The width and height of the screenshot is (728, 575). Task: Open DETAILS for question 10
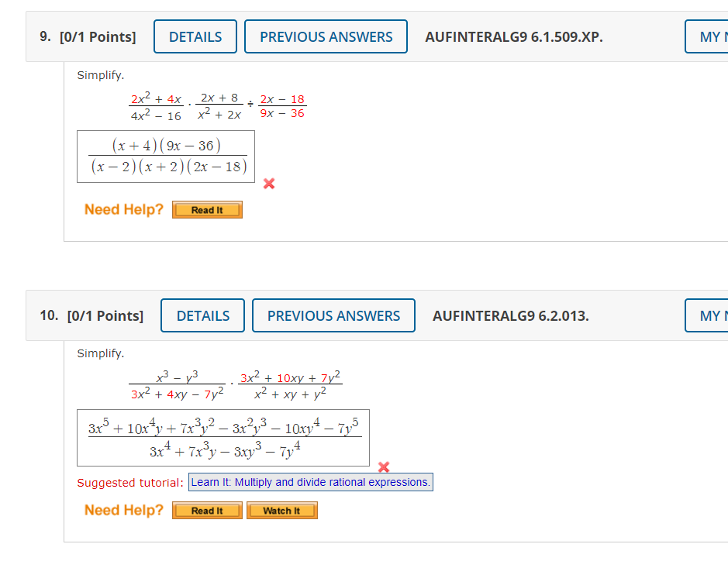click(x=202, y=315)
